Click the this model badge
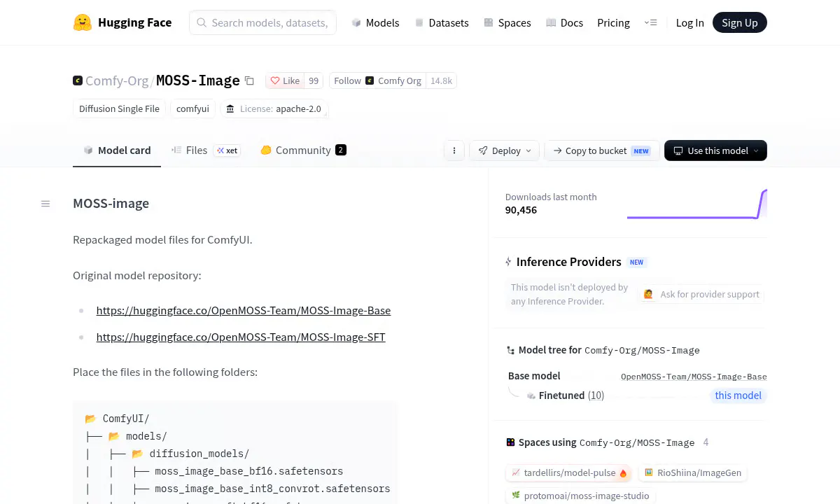This screenshot has height=504, width=840. [738, 395]
